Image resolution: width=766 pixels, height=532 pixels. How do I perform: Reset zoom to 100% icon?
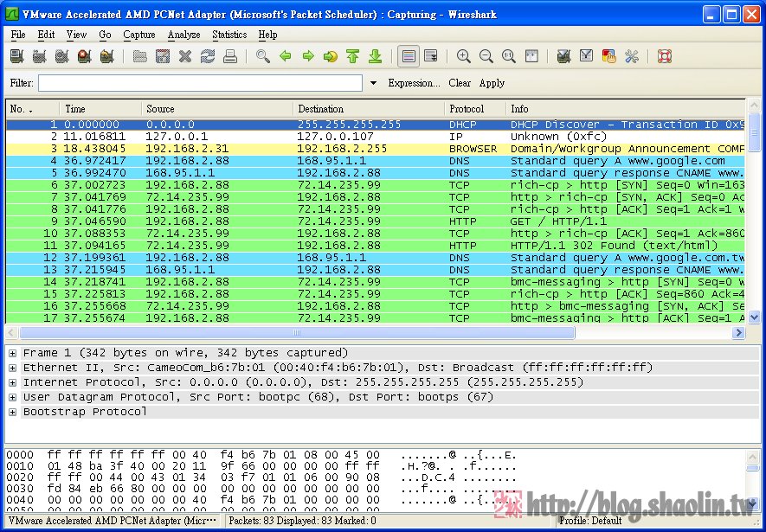coord(509,56)
